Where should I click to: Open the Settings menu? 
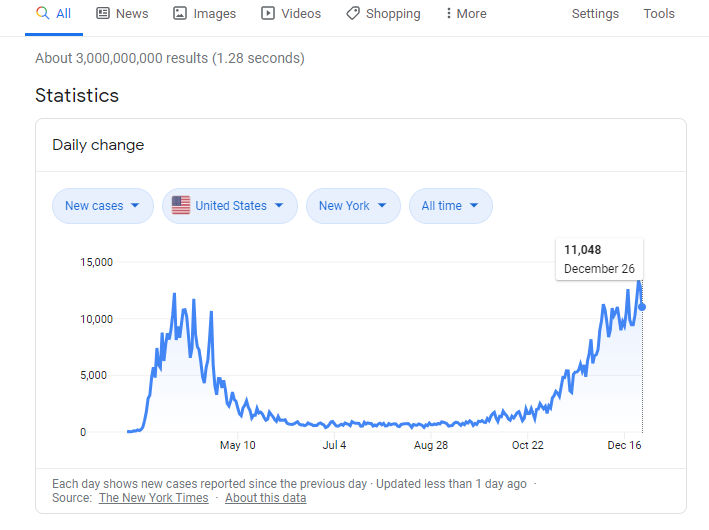coord(595,14)
